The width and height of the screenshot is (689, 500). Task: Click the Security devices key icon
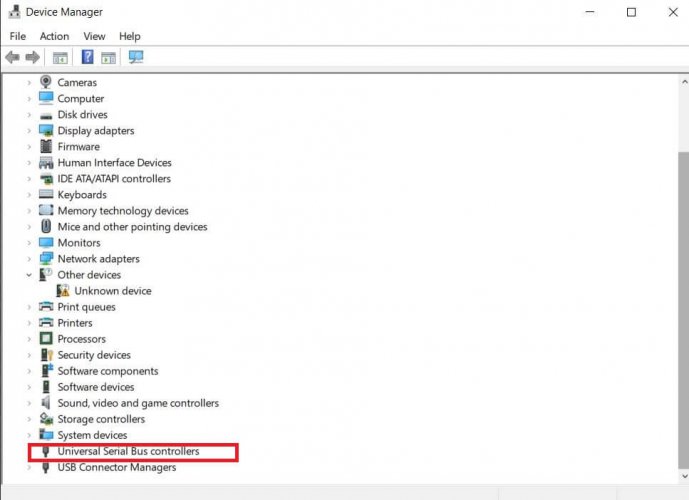(x=46, y=355)
